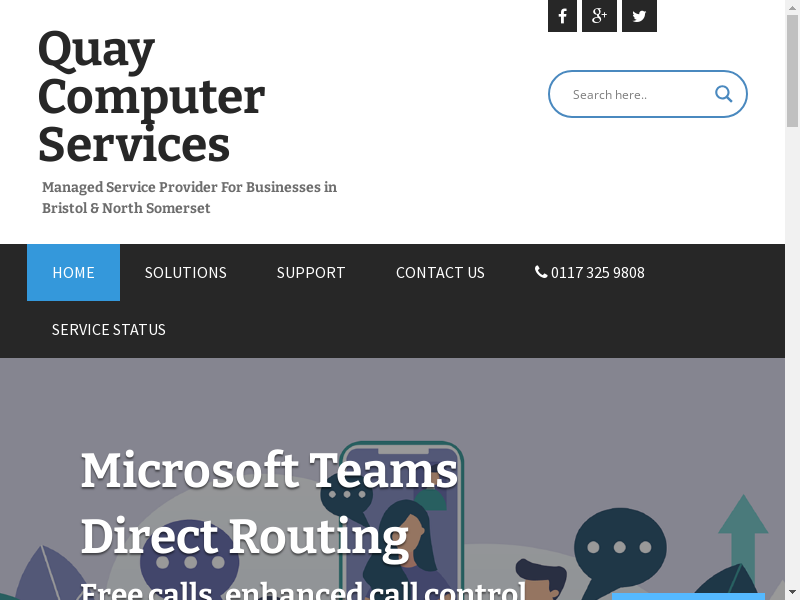
Task: Open the SERVICE STATUS menu link
Action: [x=109, y=329]
